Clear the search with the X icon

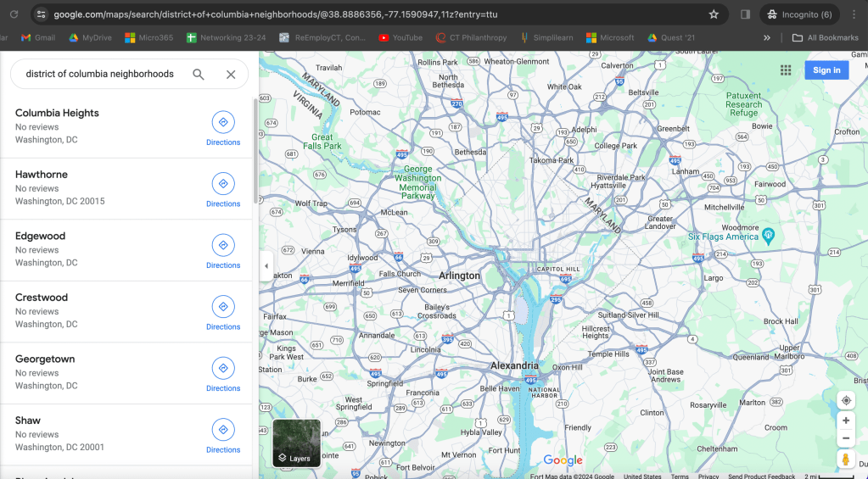tap(231, 75)
